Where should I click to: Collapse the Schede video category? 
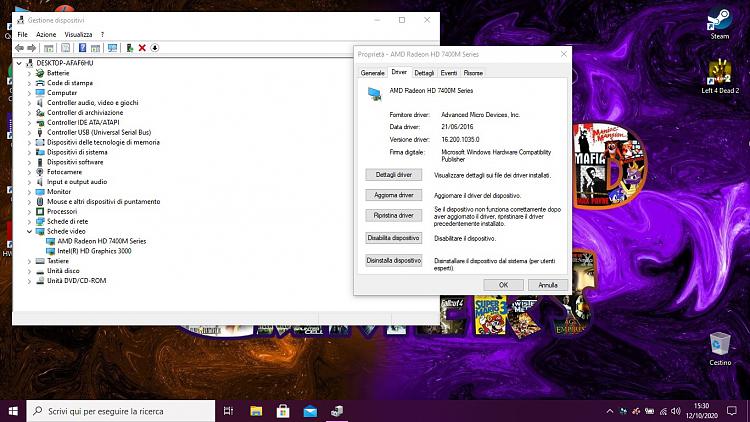(x=29, y=232)
